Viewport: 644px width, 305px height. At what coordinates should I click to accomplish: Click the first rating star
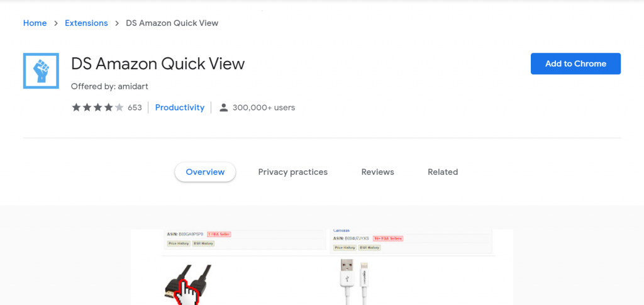tap(76, 108)
